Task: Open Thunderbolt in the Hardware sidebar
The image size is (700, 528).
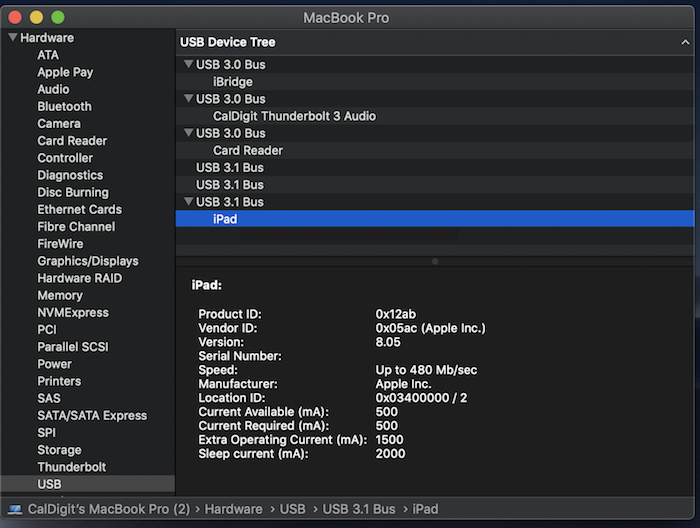Action: (x=71, y=467)
